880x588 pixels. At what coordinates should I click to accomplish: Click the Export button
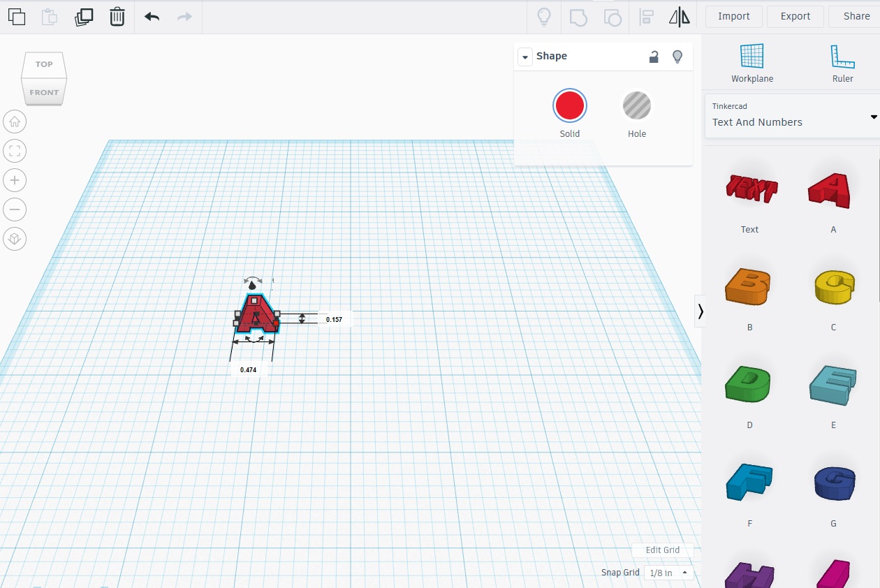795,17
